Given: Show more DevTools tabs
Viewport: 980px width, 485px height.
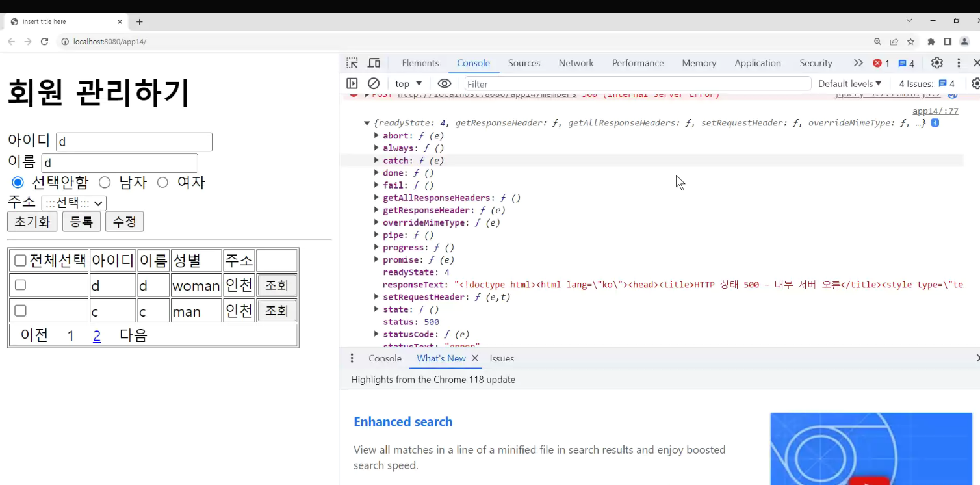Looking at the screenshot, I should 858,63.
